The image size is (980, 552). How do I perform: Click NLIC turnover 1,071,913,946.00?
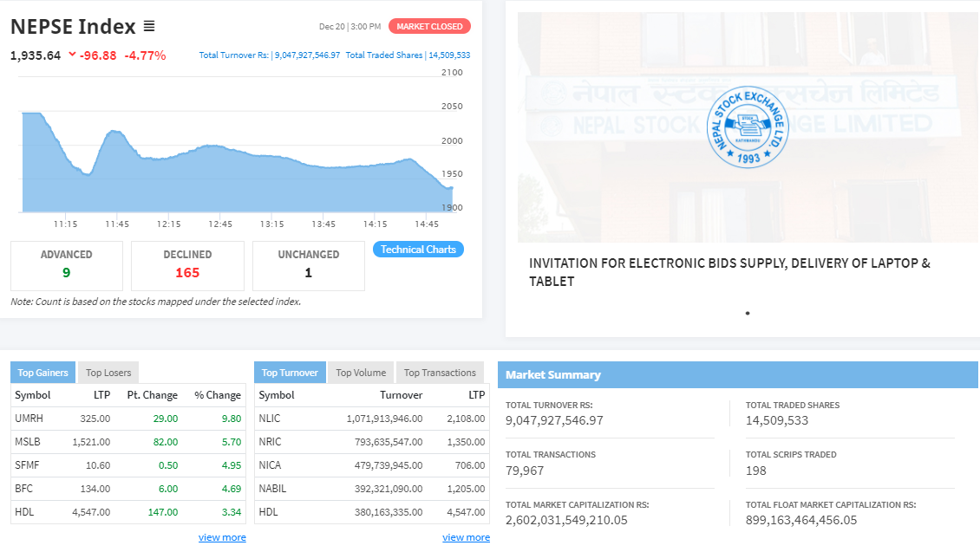click(x=384, y=419)
